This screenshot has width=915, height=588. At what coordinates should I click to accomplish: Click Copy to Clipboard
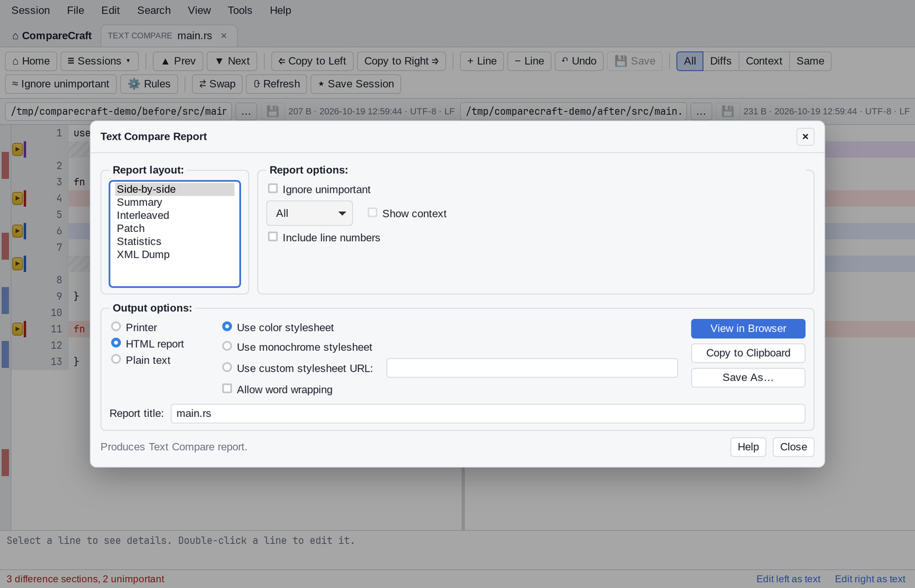(x=748, y=353)
